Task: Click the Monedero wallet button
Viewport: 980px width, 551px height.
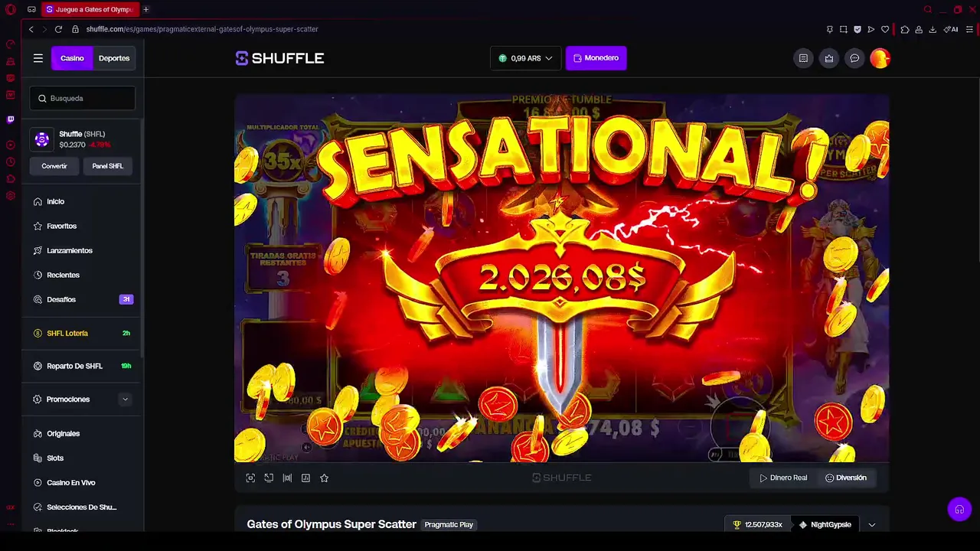Action: (596, 58)
